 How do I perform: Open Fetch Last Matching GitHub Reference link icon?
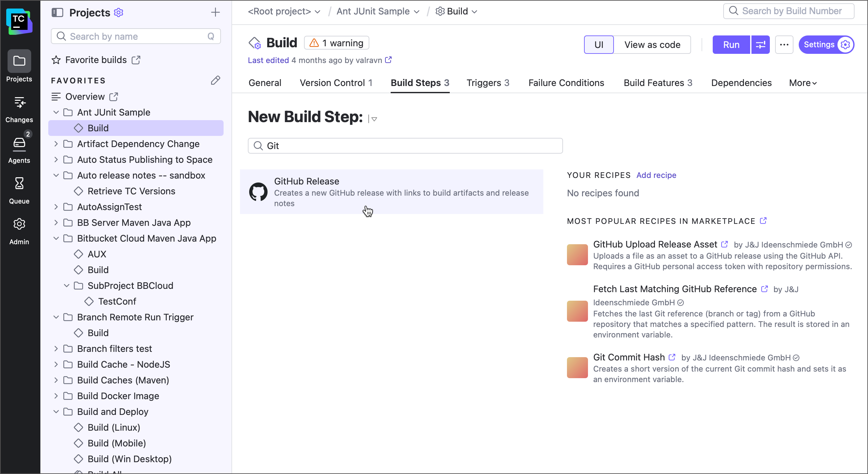coord(765,289)
